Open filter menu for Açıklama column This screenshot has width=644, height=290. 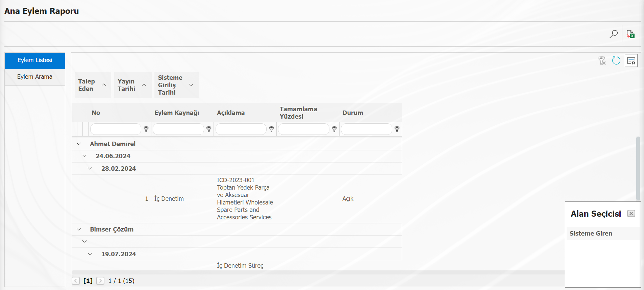click(271, 129)
